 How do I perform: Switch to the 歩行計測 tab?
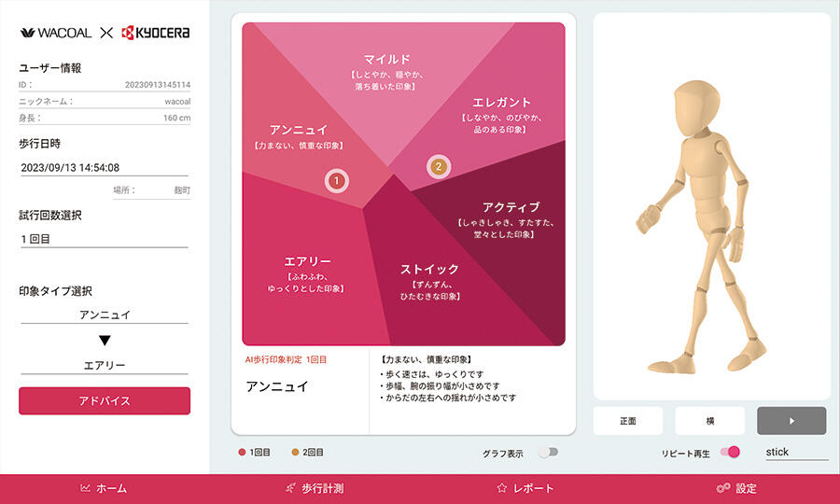click(x=315, y=488)
